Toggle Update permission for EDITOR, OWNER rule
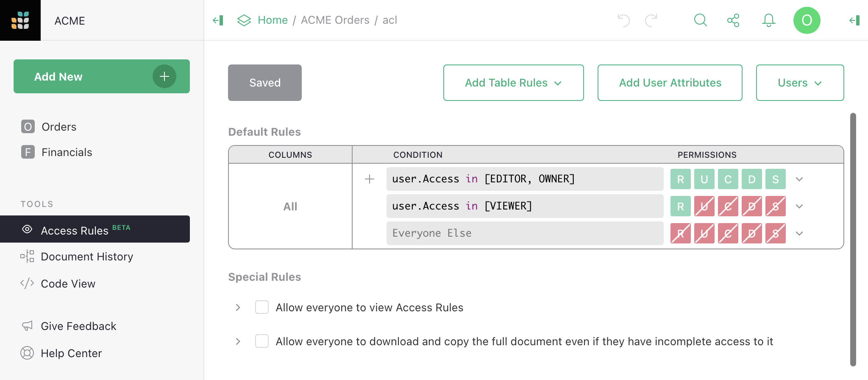Screen dimensions: 868x380 click(x=704, y=179)
